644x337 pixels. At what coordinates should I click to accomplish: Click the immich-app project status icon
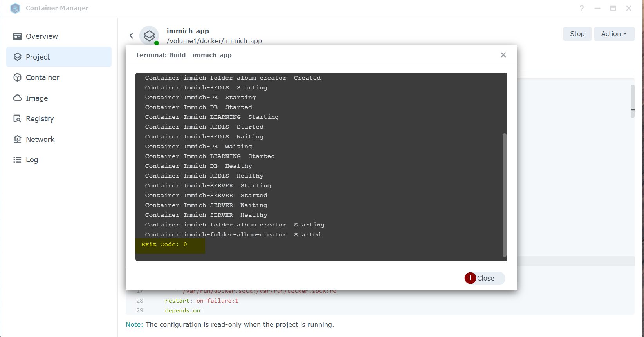coord(149,36)
